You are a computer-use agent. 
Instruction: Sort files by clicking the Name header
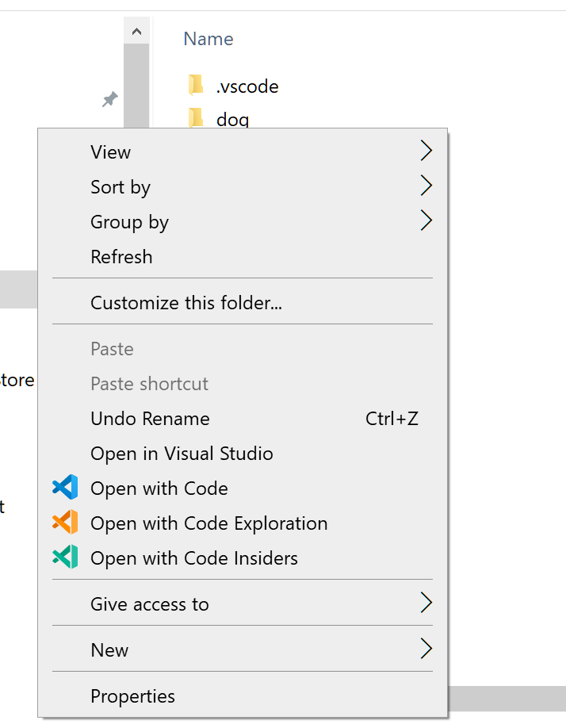pyautogui.click(x=208, y=38)
